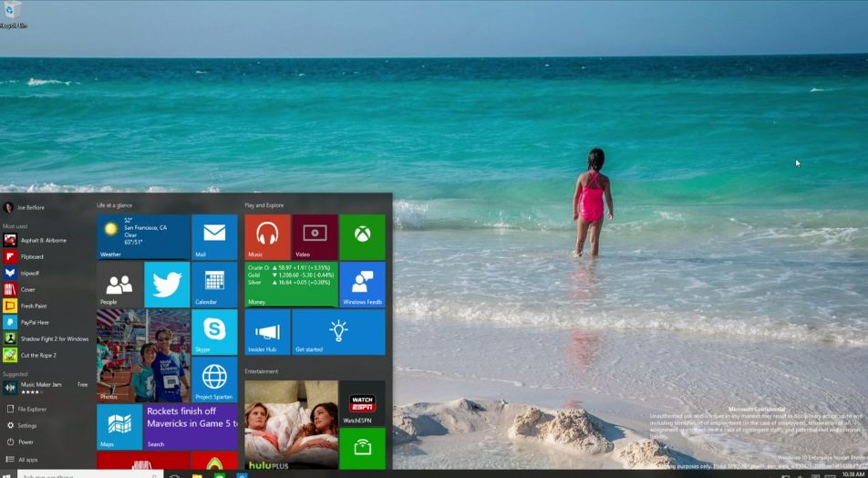
Task: Click the 'Life at a glance' group header
Action: click(115, 205)
